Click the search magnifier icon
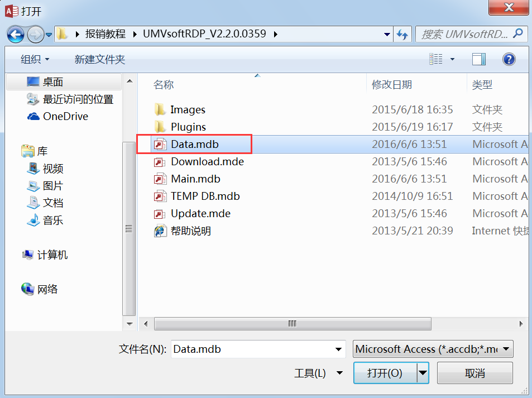The height and width of the screenshot is (398, 532). (517, 33)
